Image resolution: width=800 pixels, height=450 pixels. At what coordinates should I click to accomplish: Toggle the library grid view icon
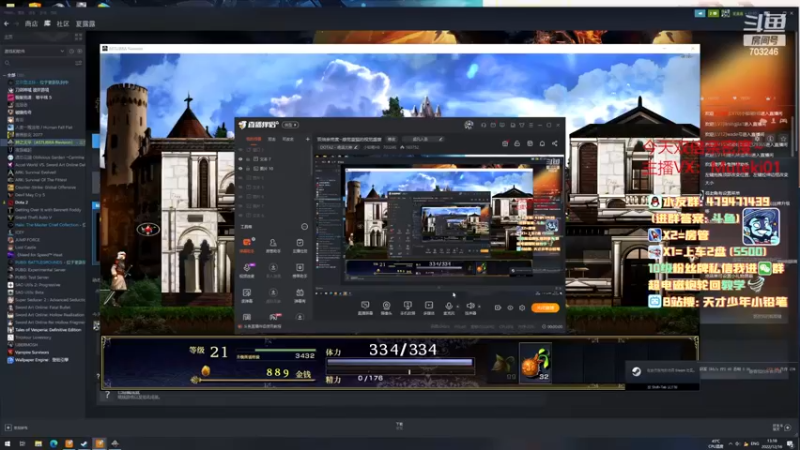(x=79, y=37)
